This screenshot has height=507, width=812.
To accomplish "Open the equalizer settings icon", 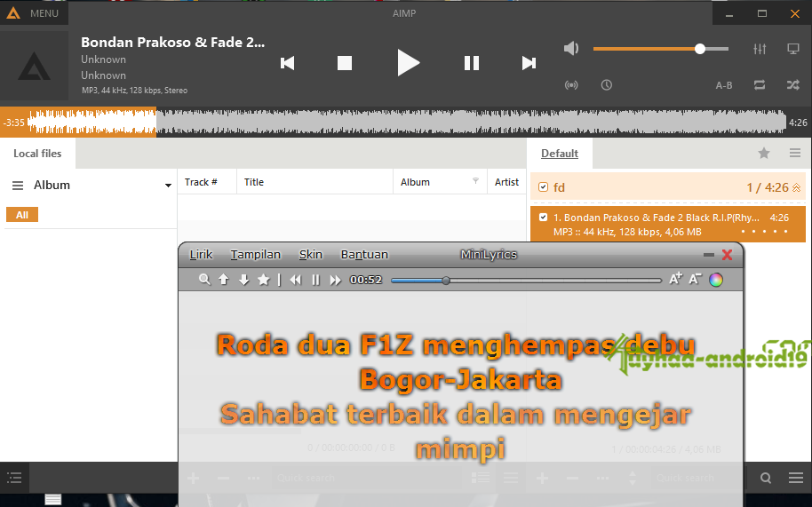I will [760, 49].
